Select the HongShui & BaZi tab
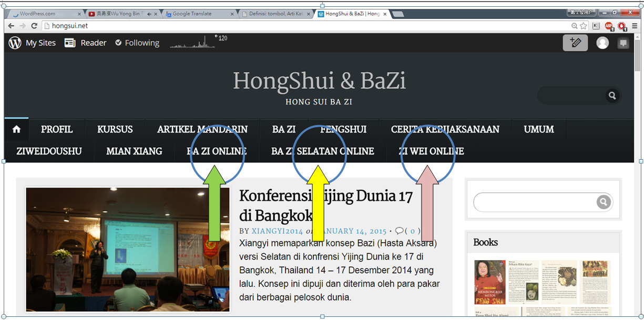The height and width of the screenshot is (320, 644). click(352, 14)
